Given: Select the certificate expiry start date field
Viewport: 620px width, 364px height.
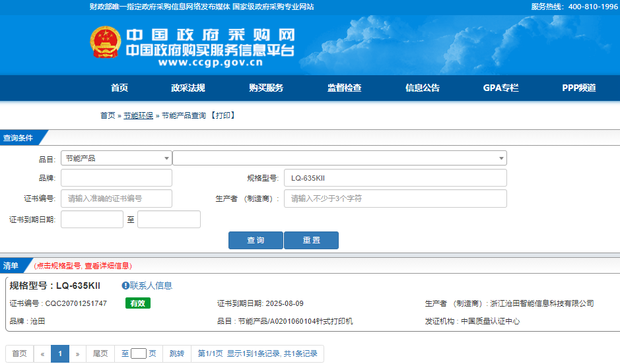Looking at the screenshot, I should 92,220.
